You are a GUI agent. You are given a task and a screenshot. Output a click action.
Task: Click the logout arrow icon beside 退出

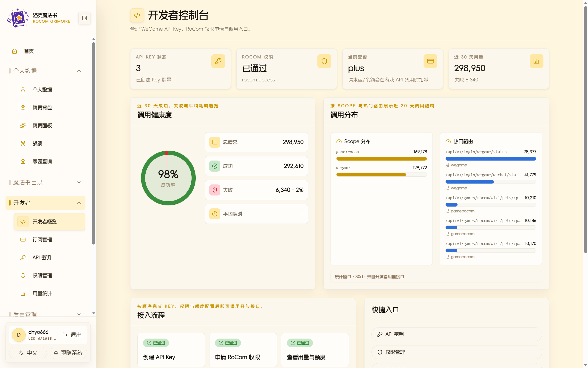click(x=65, y=335)
